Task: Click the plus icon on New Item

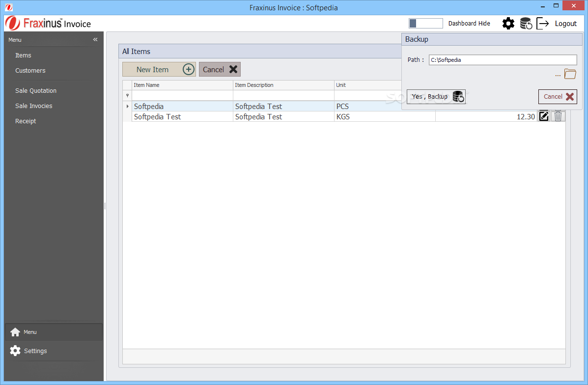Action: (188, 69)
